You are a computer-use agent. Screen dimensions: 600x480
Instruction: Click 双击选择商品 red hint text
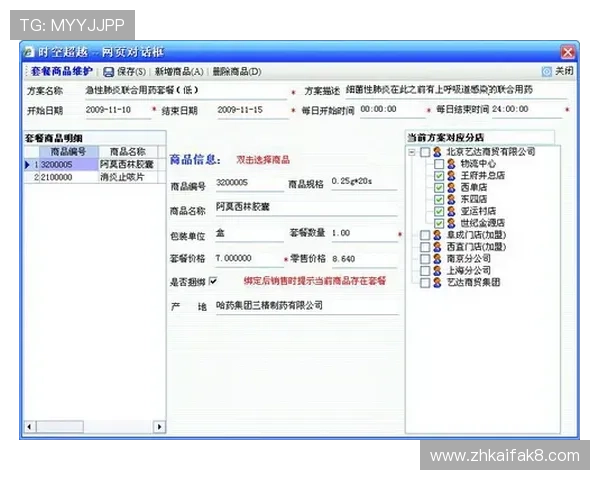(x=263, y=160)
